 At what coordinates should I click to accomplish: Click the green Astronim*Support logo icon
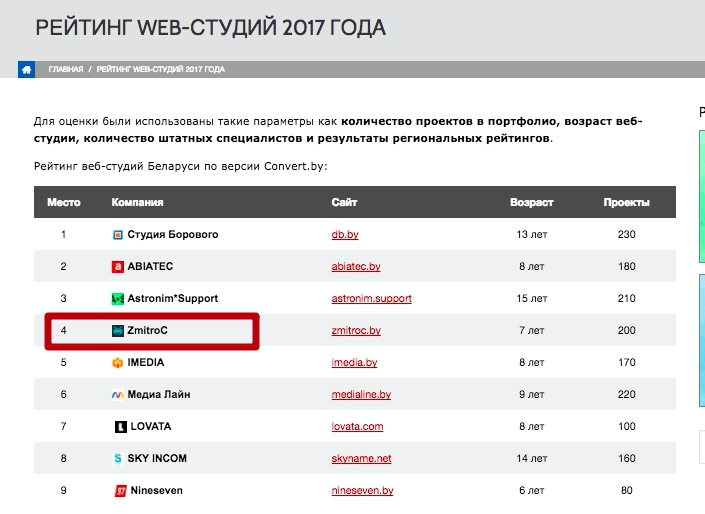click(117, 299)
